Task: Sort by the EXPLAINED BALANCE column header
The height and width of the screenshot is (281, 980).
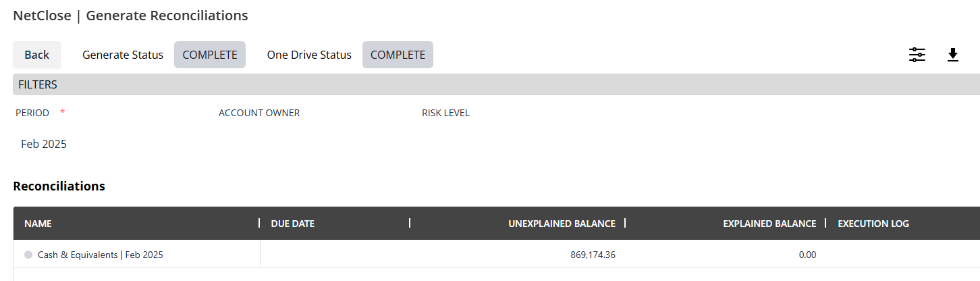Action: [769, 224]
